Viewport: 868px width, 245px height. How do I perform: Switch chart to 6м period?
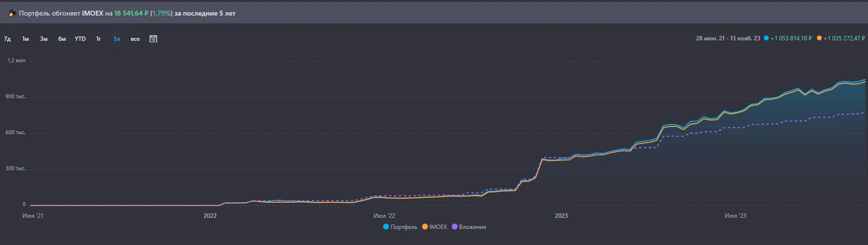(x=62, y=39)
